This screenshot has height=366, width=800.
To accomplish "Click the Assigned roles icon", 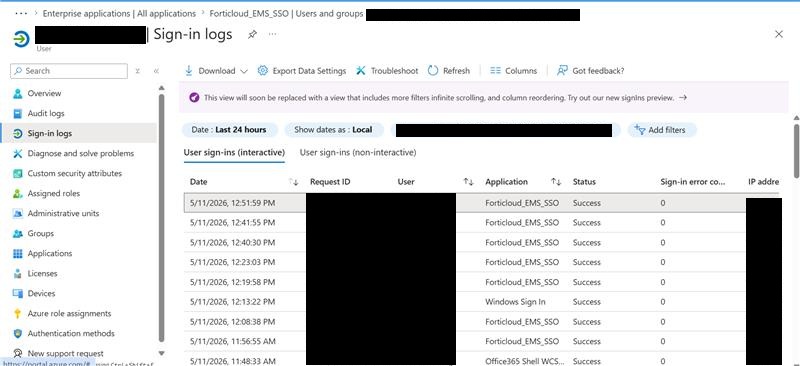I will pos(18,193).
